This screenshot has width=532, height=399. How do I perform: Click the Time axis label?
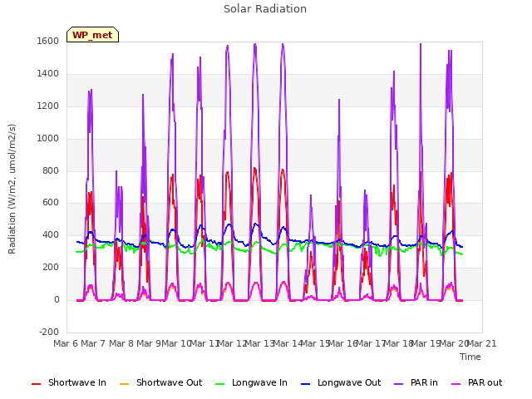(x=470, y=357)
